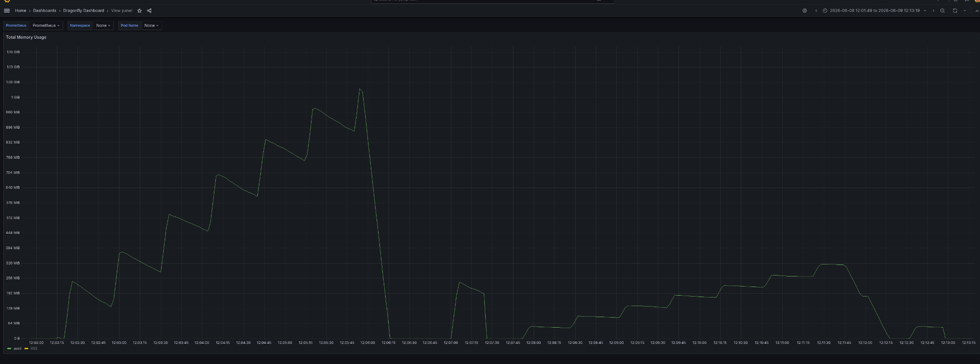
Task: Open the auto-refresh interval dropdown
Action: (964, 11)
